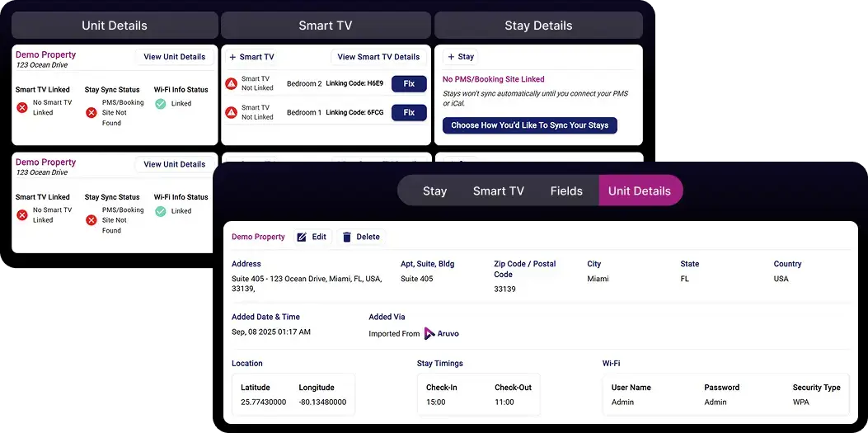Click Bedroom 2 warning alert icon
868x433 pixels.
click(232, 84)
